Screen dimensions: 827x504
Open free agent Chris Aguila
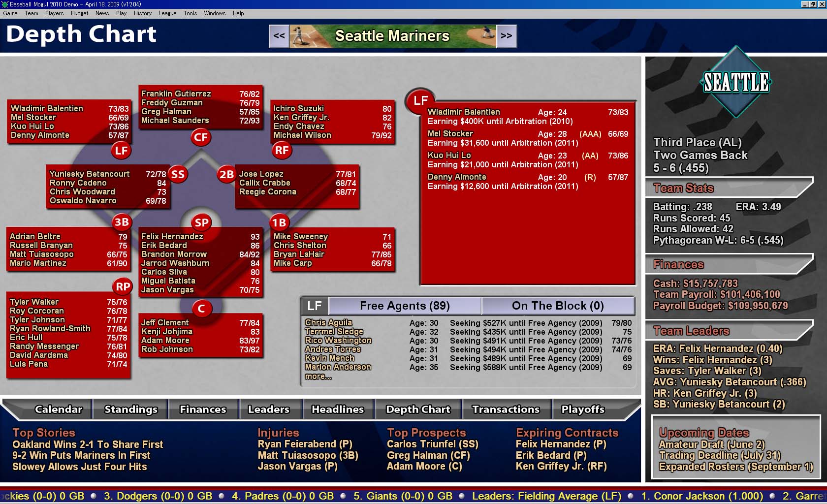(328, 323)
